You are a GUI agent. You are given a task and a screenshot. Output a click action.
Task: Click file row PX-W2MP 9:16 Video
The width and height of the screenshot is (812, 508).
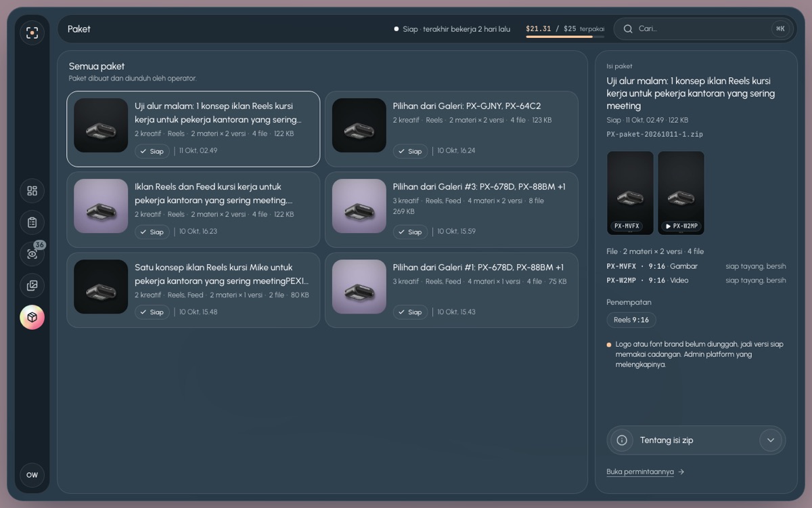[x=696, y=280]
